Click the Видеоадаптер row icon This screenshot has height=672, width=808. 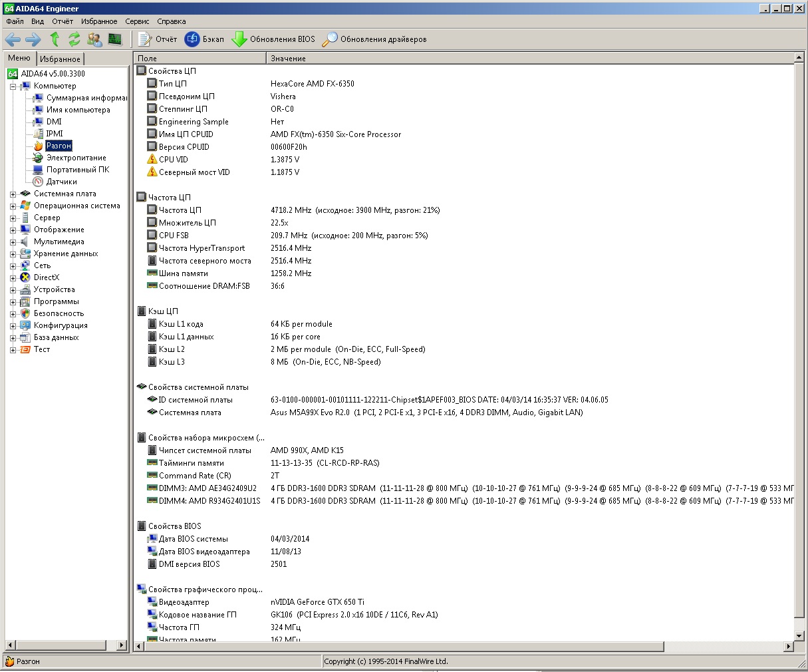coord(152,602)
